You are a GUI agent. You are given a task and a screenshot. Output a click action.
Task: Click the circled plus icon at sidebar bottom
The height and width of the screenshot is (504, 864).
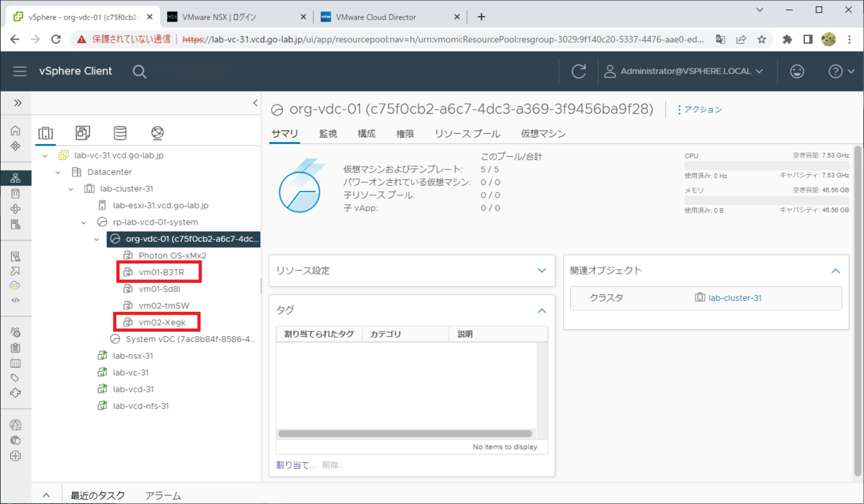16,456
